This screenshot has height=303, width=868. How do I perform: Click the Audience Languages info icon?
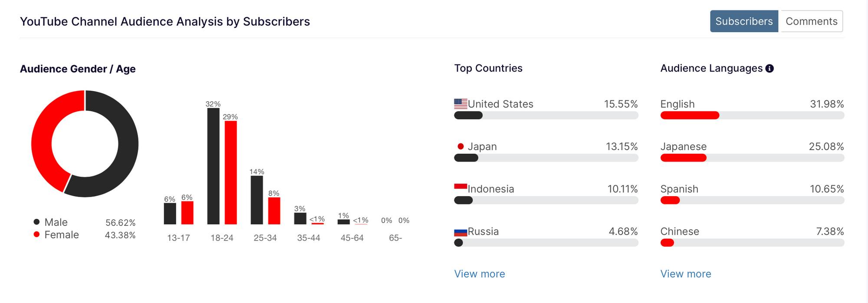(x=769, y=69)
